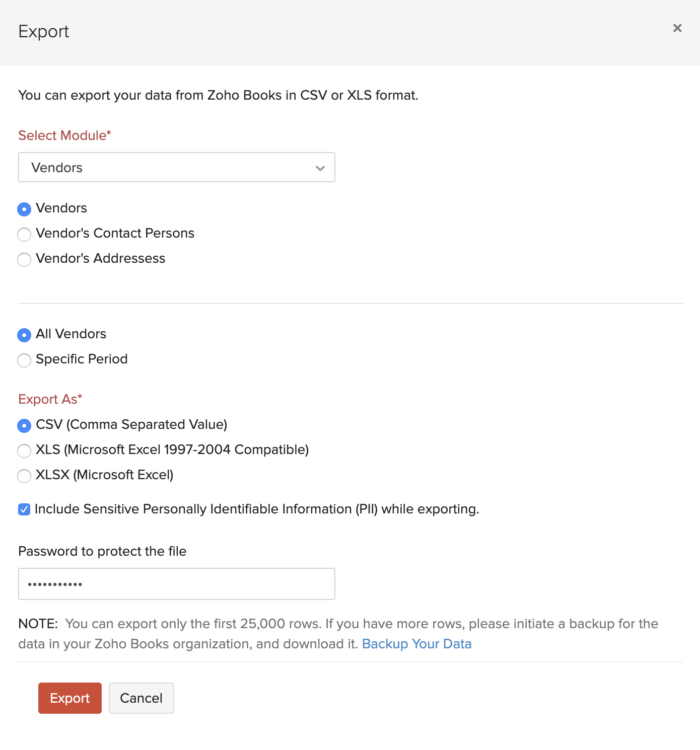The image size is (700, 750).
Task: Select the Vendor's Contact Persons option
Action: [x=24, y=234]
